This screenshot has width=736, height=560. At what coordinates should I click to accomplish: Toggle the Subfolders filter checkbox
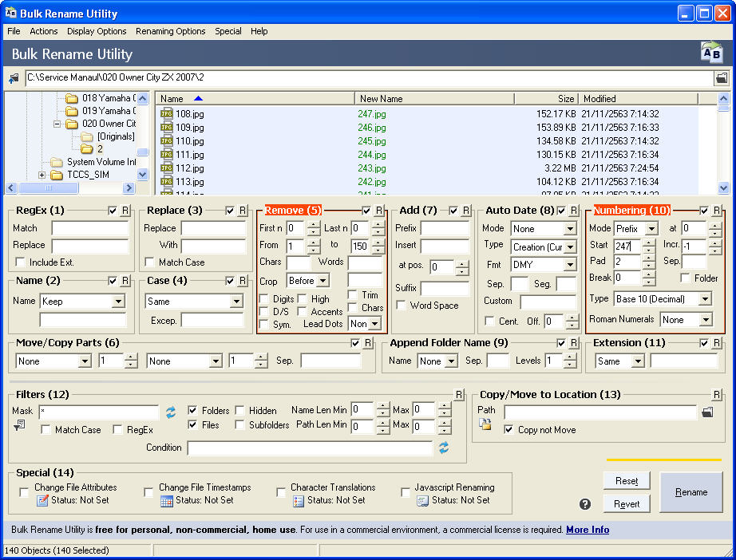coord(240,425)
